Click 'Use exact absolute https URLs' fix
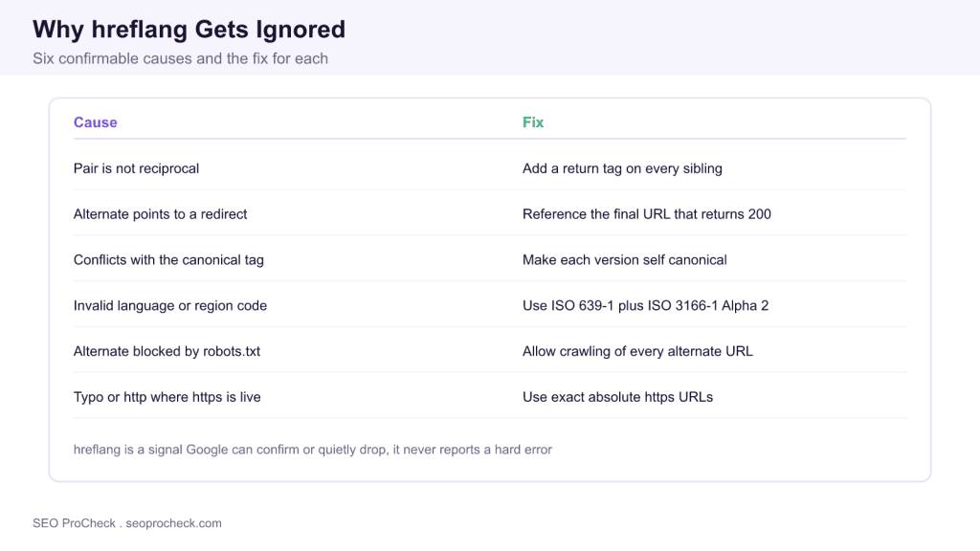The width and height of the screenshot is (980, 551). tap(617, 397)
